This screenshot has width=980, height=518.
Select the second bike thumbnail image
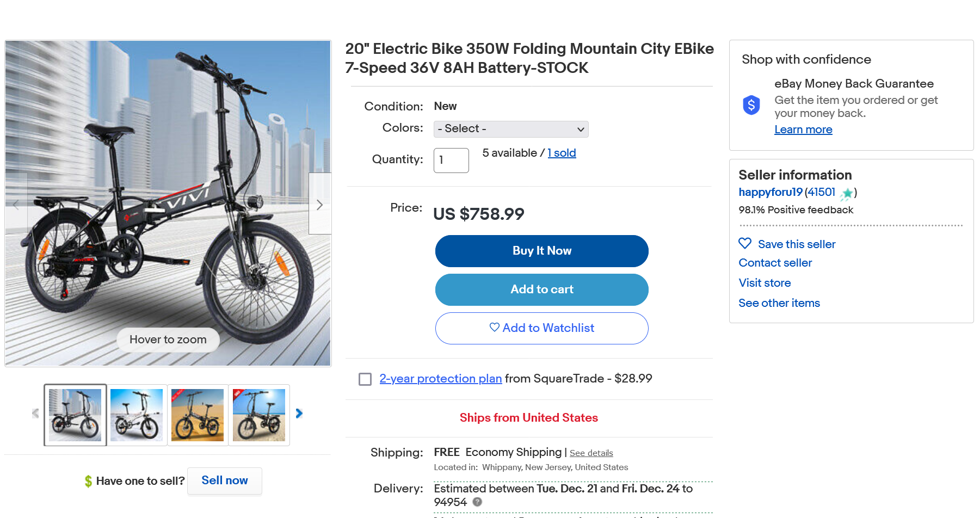point(137,415)
